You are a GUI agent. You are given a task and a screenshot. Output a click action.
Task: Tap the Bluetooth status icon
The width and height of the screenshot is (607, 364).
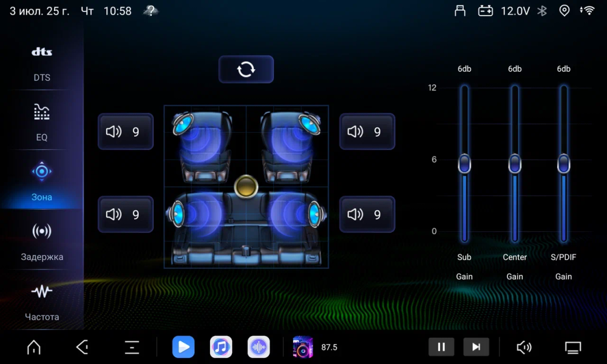pyautogui.click(x=542, y=10)
